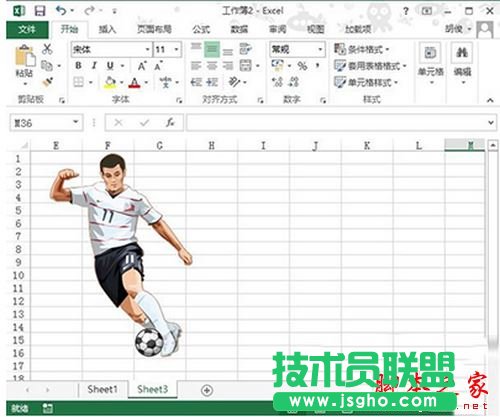
Task: Apply accounting number format
Action: point(278,65)
